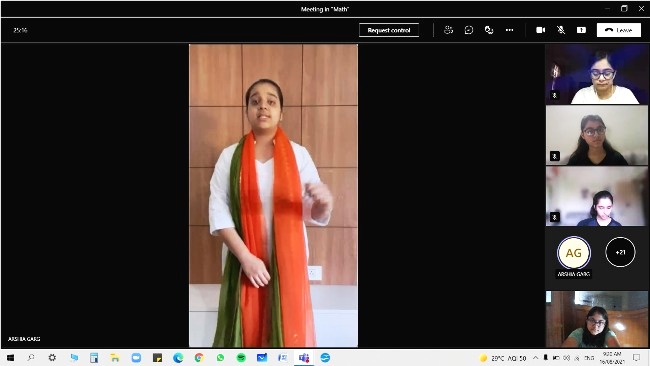Select the top participant video with blue background
This screenshot has width=650, height=366.
(x=597, y=74)
